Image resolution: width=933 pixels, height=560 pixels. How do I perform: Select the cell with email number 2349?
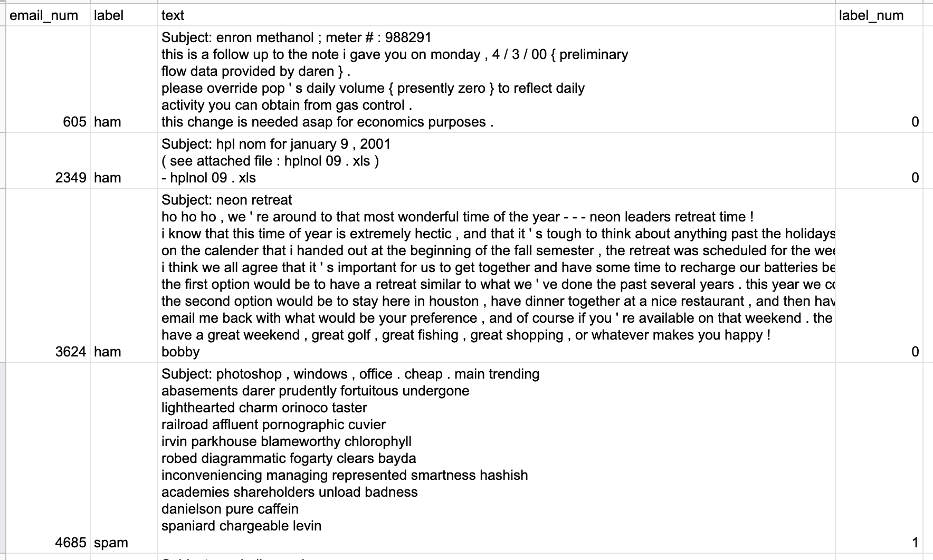(x=47, y=160)
